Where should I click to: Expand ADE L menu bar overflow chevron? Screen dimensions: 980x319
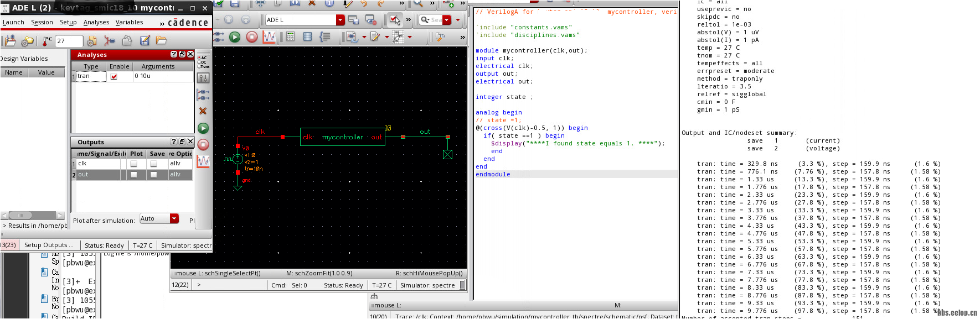click(x=162, y=23)
